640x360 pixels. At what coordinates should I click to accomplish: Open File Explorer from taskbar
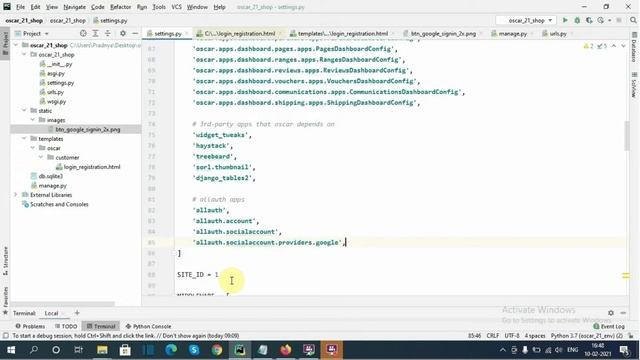pos(102,350)
